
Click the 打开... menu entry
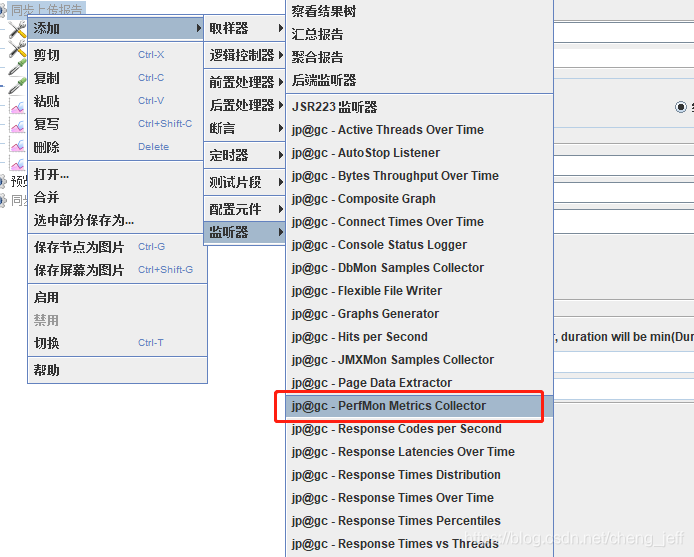116,174
